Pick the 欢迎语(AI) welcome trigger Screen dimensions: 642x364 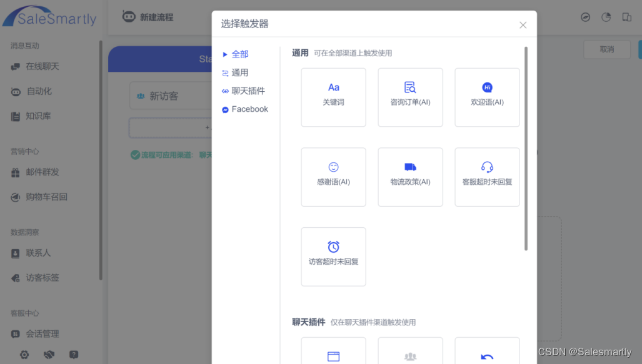tap(487, 97)
